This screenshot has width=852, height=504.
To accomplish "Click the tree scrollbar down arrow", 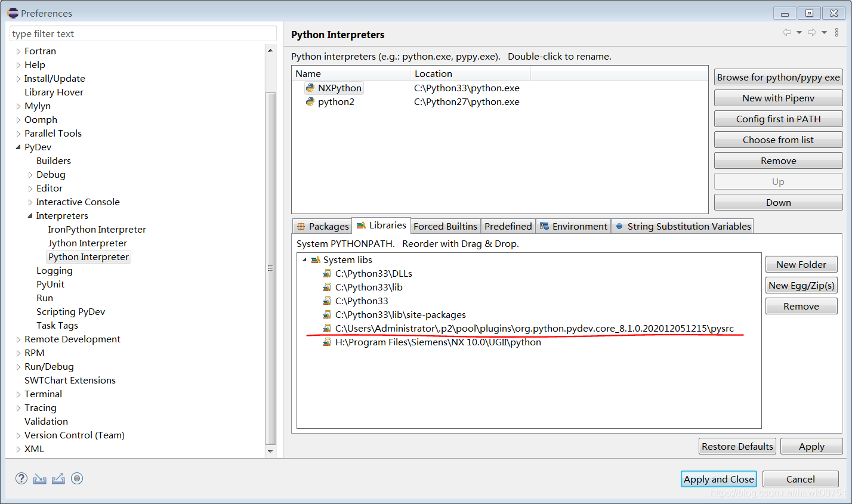I will (x=271, y=452).
